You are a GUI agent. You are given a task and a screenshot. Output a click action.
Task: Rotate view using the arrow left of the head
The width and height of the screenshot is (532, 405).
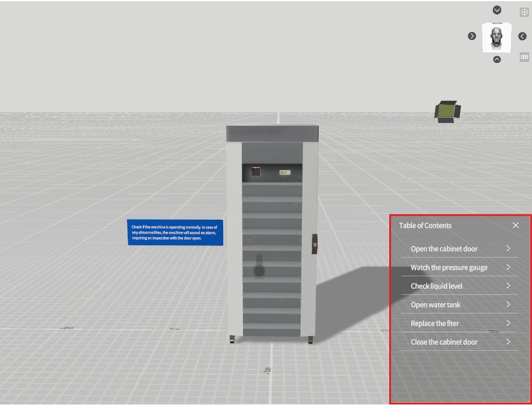[472, 36]
